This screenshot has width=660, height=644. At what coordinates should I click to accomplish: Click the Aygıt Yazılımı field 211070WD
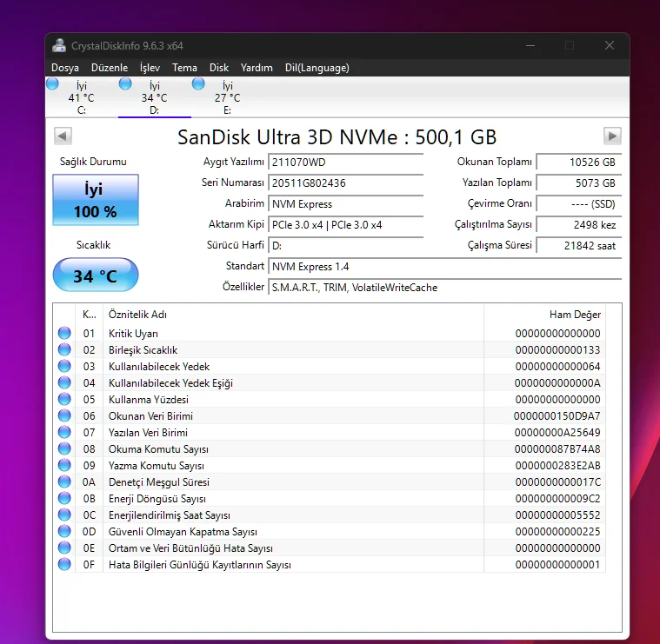click(x=345, y=162)
